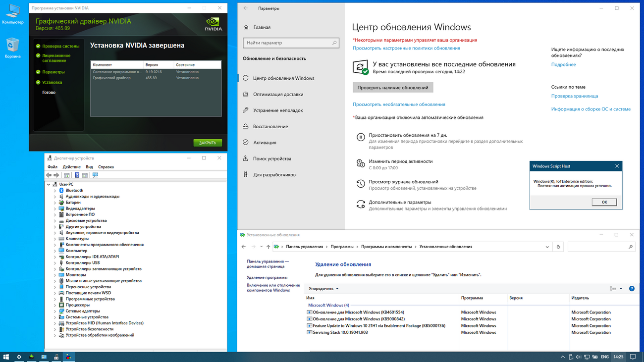Open the Упорядочить dropdown

point(323,288)
